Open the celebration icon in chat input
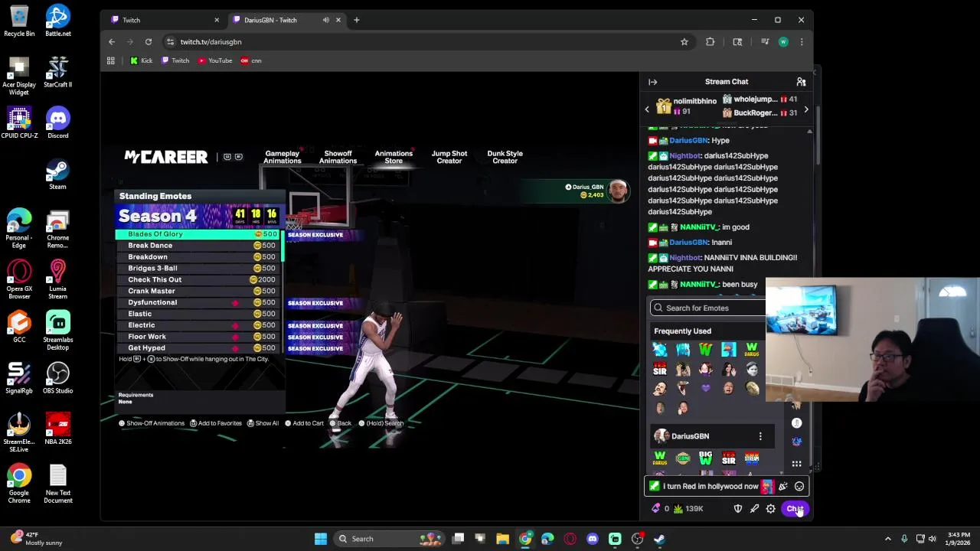Screen dimensions: 980x551 (x=783, y=486)
